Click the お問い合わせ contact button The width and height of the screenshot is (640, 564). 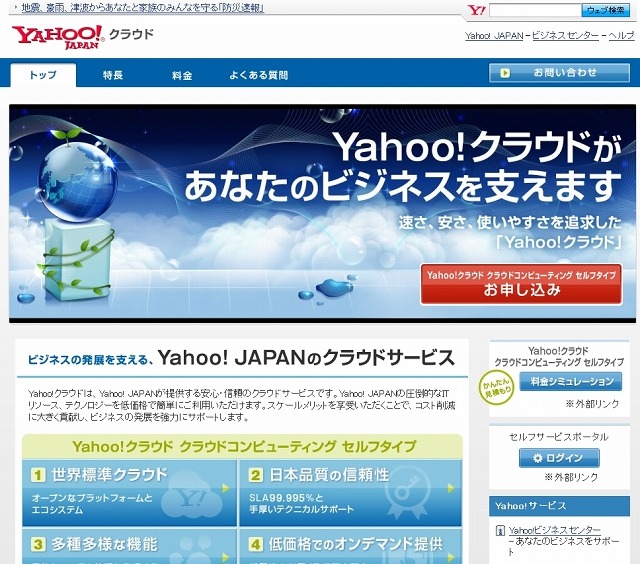(x=559, y=73)
